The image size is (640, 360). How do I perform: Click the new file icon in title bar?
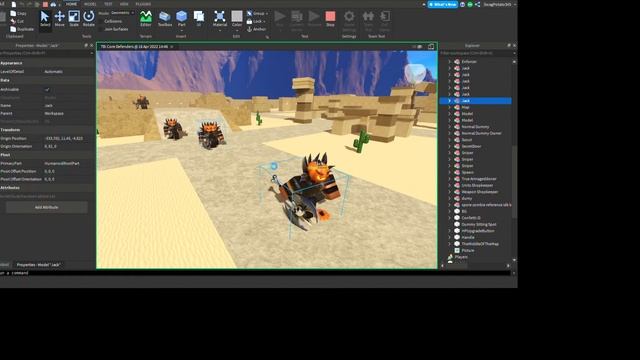[13, 4]
